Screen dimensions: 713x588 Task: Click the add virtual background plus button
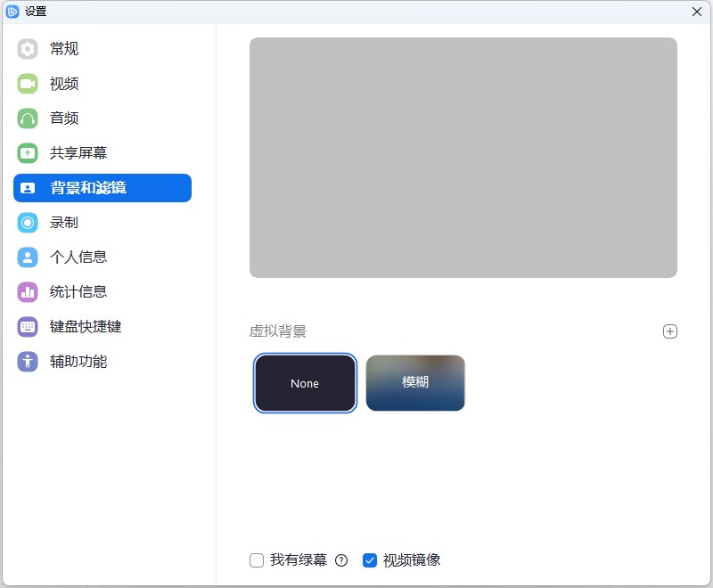(x=670, y=331)
